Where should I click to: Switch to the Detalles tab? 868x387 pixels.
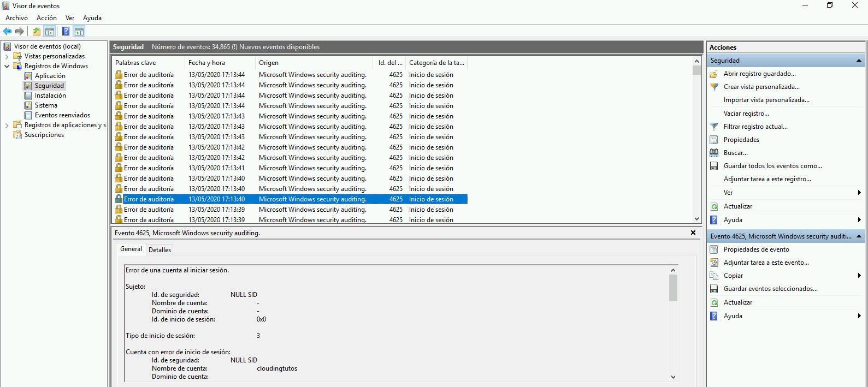[x=160, y=250]
